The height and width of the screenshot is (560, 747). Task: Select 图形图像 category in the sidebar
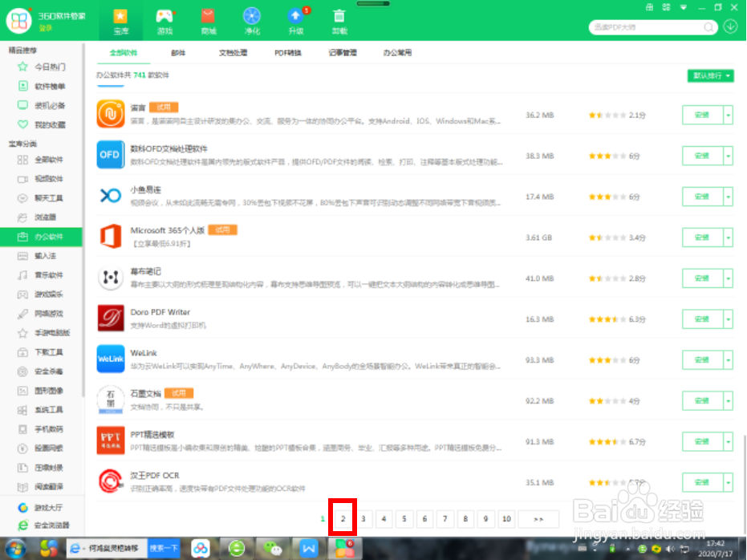tap(40, 391)
